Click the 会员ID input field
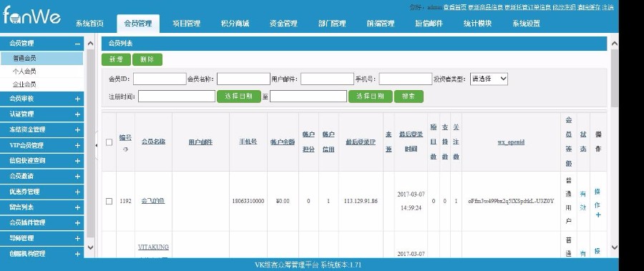The image size is (644, 271). click(160, 79)
